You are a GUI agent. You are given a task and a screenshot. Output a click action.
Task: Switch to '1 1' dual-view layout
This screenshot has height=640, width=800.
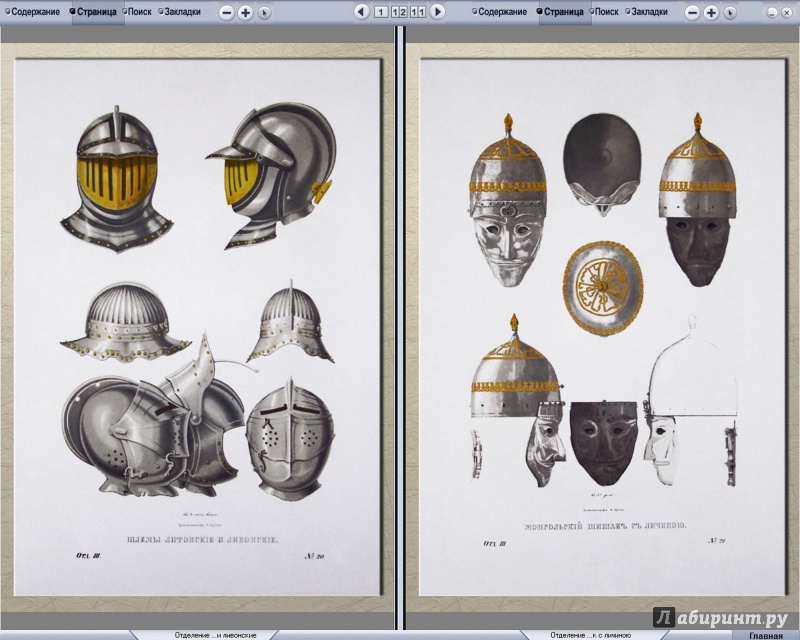click(x=417, y=12)
